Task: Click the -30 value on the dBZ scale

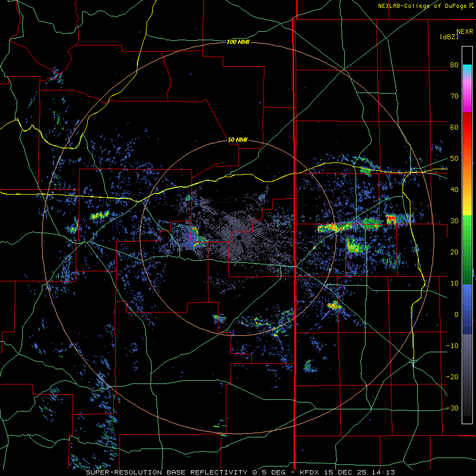Action: click(452, 408)
